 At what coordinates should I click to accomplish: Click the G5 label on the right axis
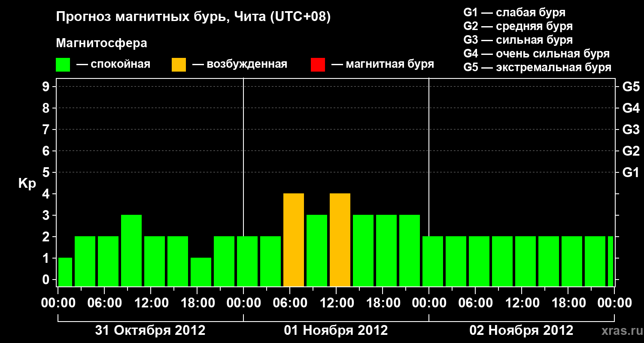[631, 87]
